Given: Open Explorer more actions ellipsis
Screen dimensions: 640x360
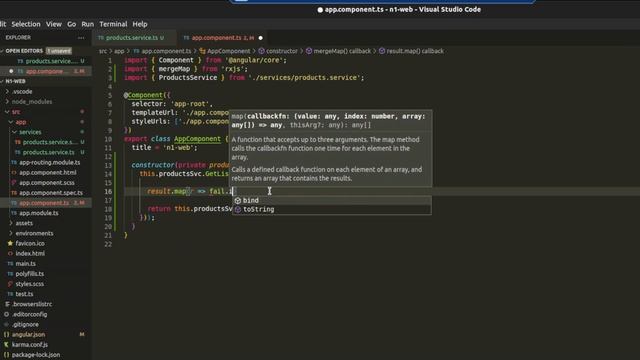Looking at the screenshot, I should click(81, 38).
